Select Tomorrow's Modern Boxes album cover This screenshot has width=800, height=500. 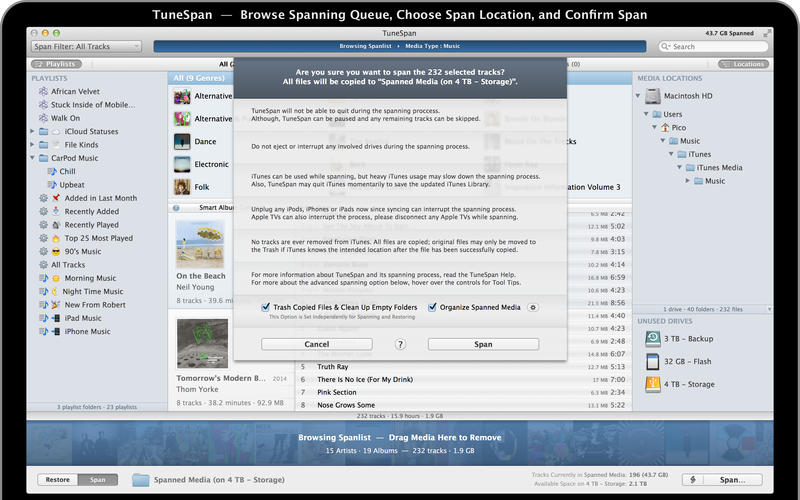(x=203, y=343)
